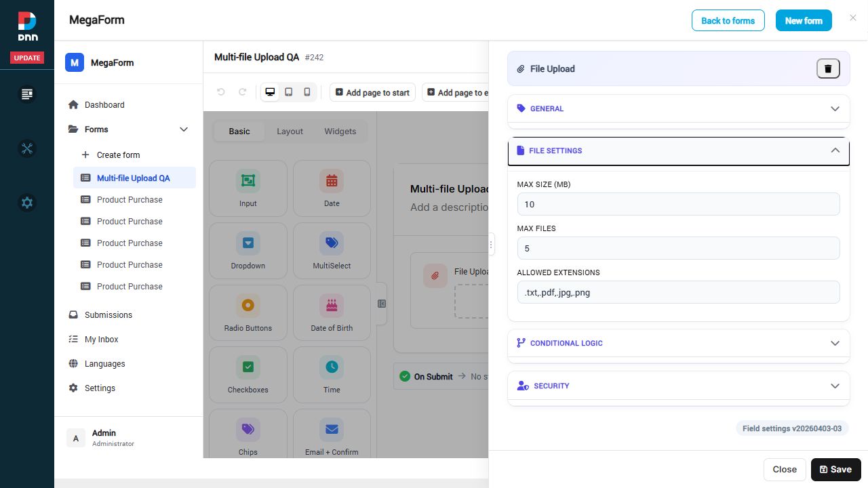Add a Chips field widget
Screen dimensions: 868x488
pos(248,434)
